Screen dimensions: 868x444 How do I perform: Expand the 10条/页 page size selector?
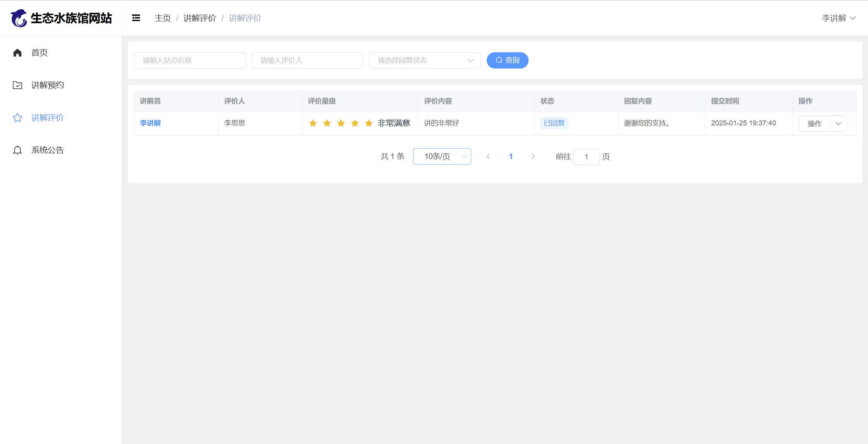442,156
